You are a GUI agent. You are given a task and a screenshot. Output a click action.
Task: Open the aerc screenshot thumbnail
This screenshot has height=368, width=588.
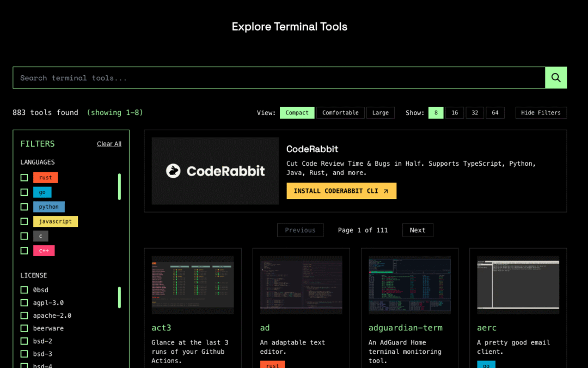(518, 285)
